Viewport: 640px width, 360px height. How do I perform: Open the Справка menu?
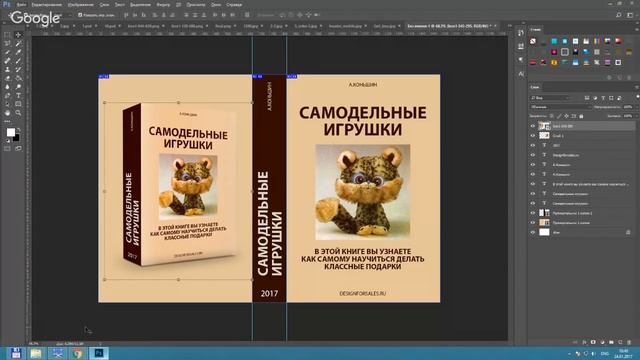point(234,5)
